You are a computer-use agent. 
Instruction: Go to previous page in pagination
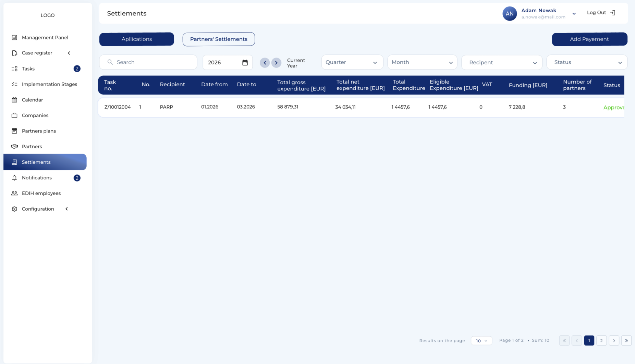[577, 340]
